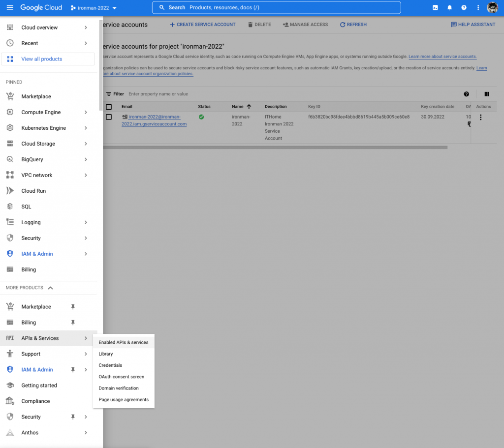This screenshot has width=504, height=448.
Task: Click the top search products field
Action: click(277, 7)
